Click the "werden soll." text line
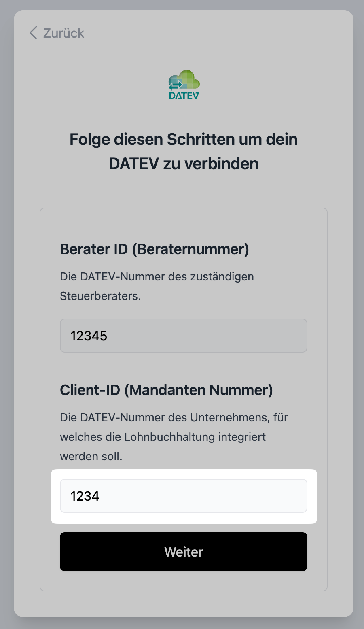The height and width of the screenshot is (629, 364). point(91,457)
